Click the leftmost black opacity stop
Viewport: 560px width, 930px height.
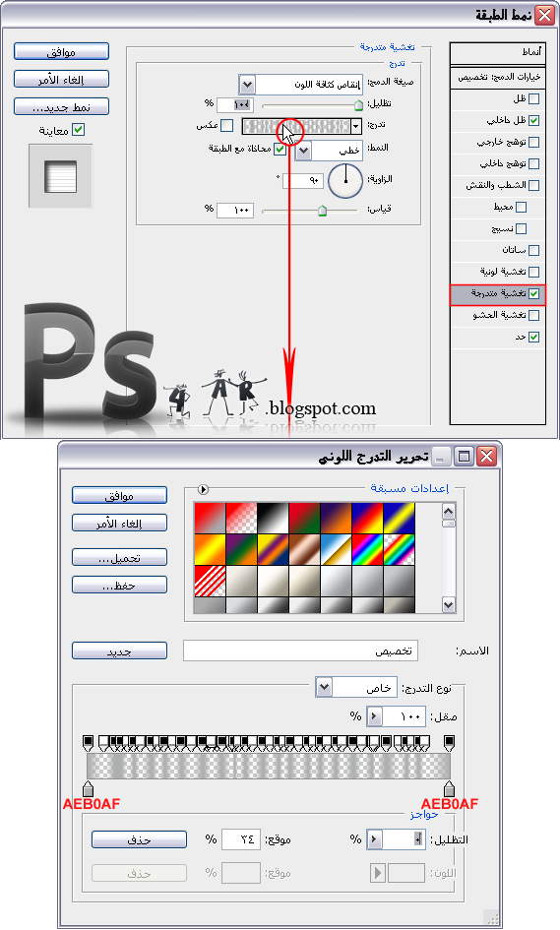[x=88, y=743]
